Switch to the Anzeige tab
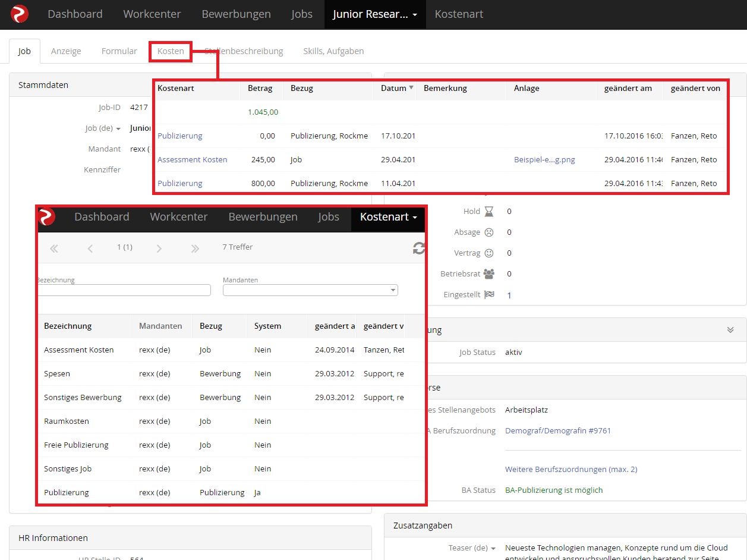 pos(66,51)
